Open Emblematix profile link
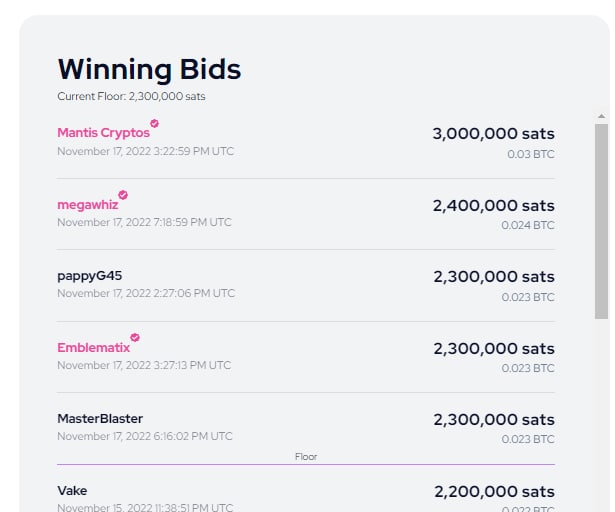Viewport: 615px width, 512px height. tap(93, 348)
